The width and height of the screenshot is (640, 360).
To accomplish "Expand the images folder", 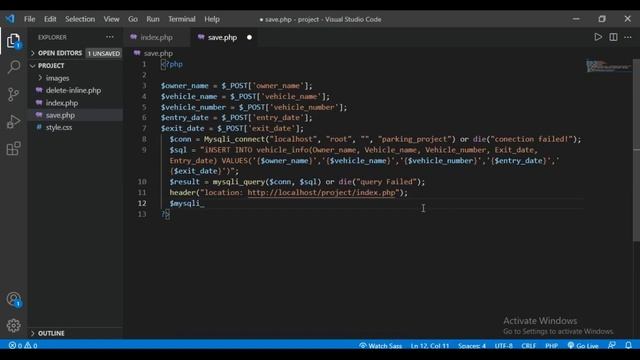I will [57, 78].
